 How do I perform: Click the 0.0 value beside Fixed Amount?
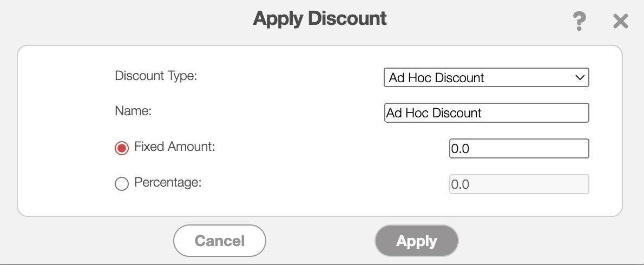point(460,149)
